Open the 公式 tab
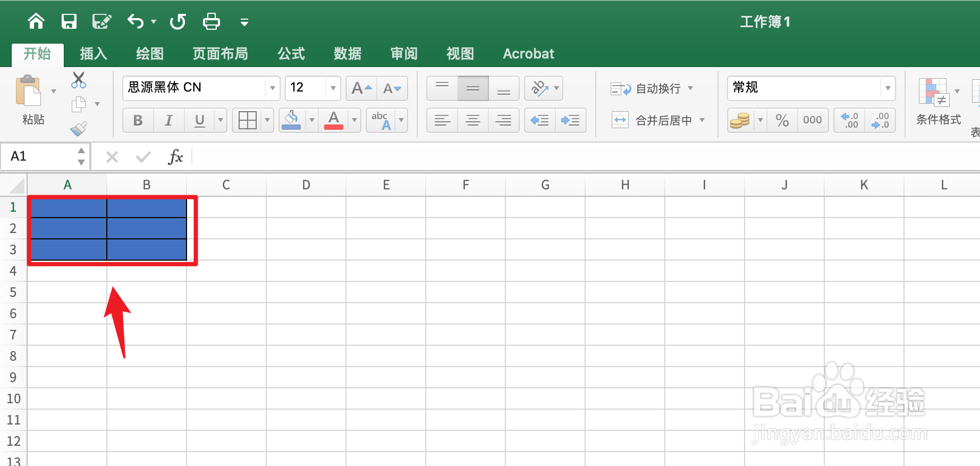This screenshot has width=980, height=466. 291,54
